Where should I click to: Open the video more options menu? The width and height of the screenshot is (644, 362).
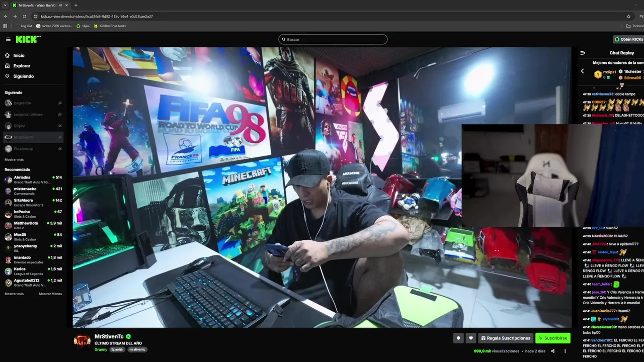coord(565,351)
